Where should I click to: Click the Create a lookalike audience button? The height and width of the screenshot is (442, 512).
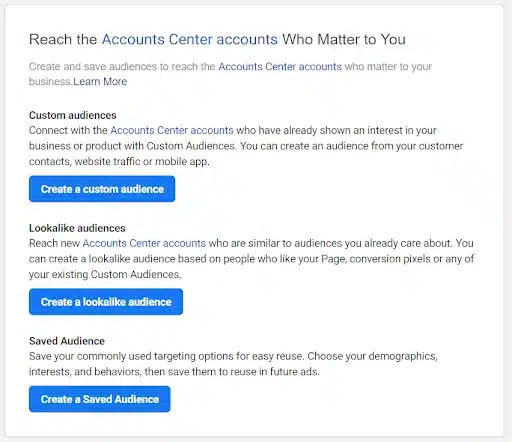point(106,302)
